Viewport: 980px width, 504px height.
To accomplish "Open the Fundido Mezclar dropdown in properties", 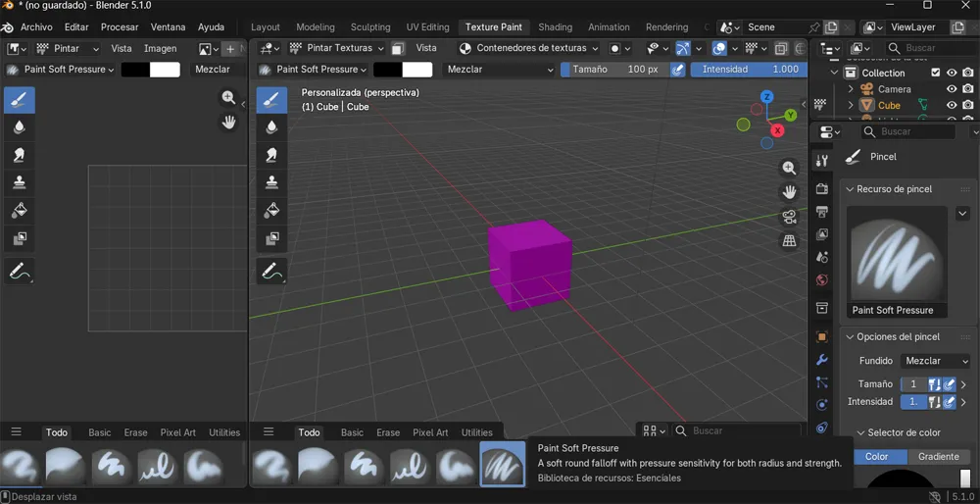I will click(935, 361).
